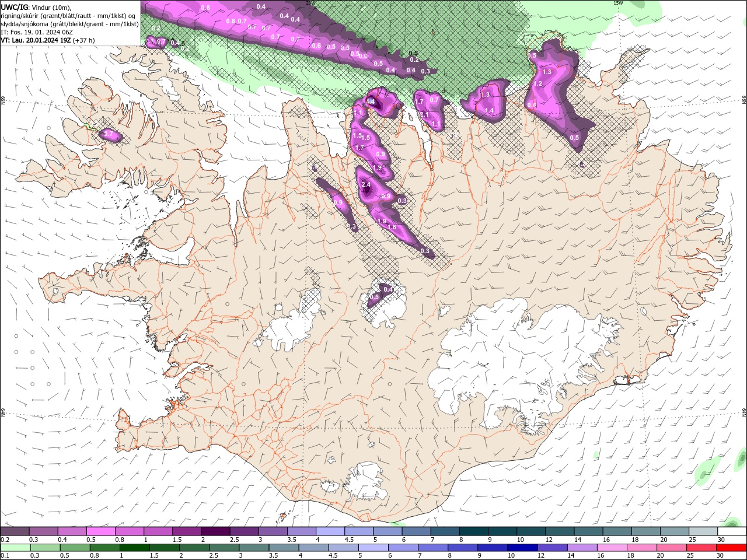747x560 pixels.
Task: Click the 0.5 value at the northeast band's southern tip
Action: click(x=574, y=138)
